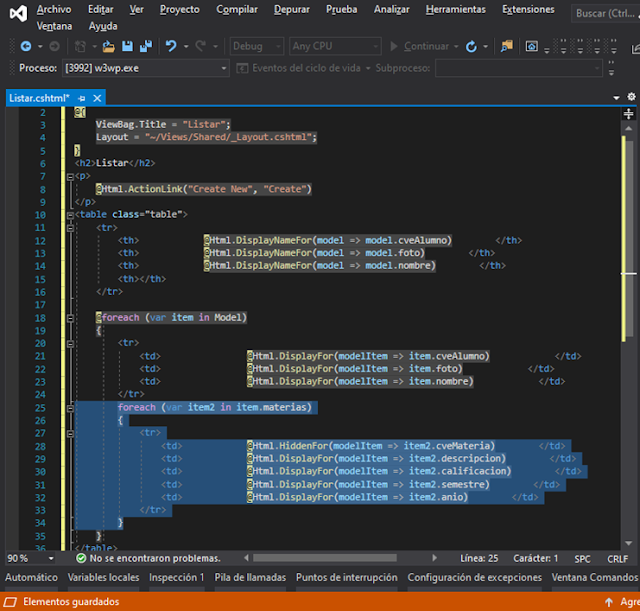Image resolution: width=640 pixels, height=611 pixels.
Task: Click the Visual Studio logo icon
Action: tap(17, 15)
